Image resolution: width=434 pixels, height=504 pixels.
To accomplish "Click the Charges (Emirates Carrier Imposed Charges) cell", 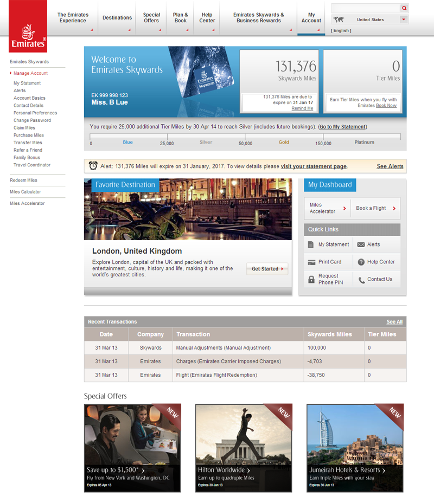I will (x=238, y=361).
